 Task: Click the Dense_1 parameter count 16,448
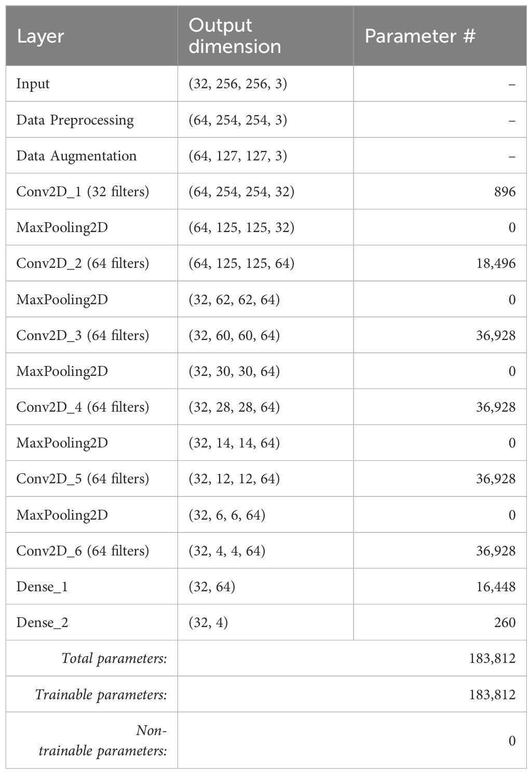(496, 587)
